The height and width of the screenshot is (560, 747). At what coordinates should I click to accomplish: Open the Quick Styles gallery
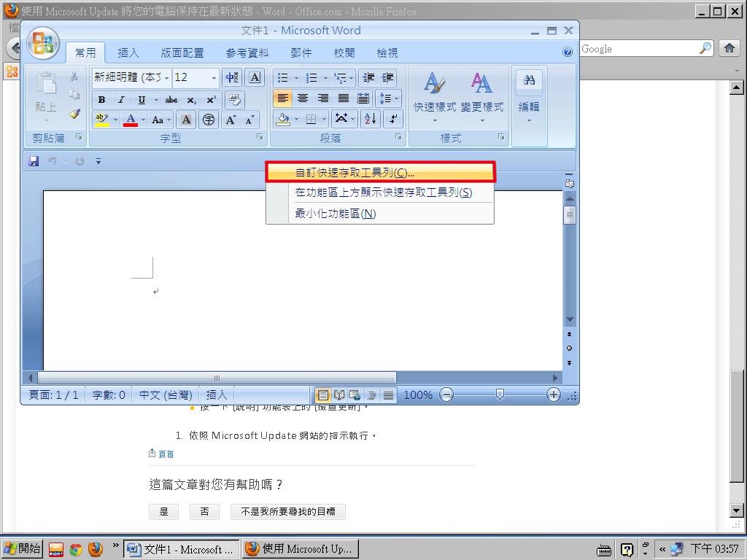(435, 97)
